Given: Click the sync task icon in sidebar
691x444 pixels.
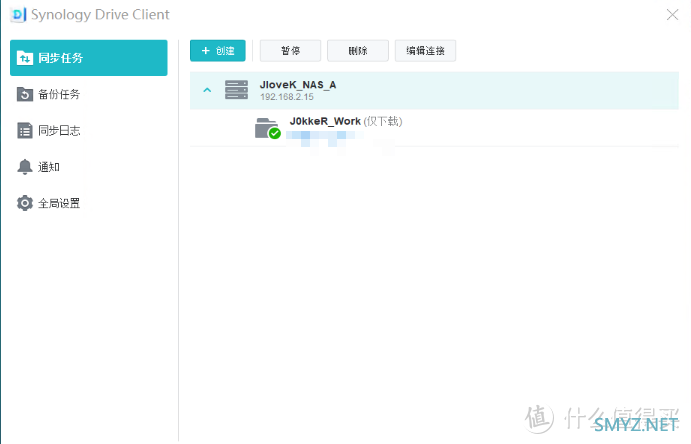Looking at the screenshot, I should pos(25,58).
